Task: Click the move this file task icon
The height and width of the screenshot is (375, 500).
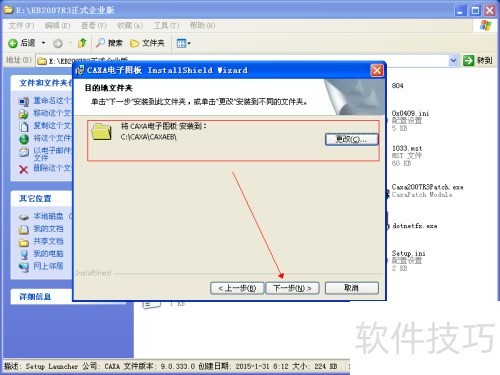Action: 24,114
